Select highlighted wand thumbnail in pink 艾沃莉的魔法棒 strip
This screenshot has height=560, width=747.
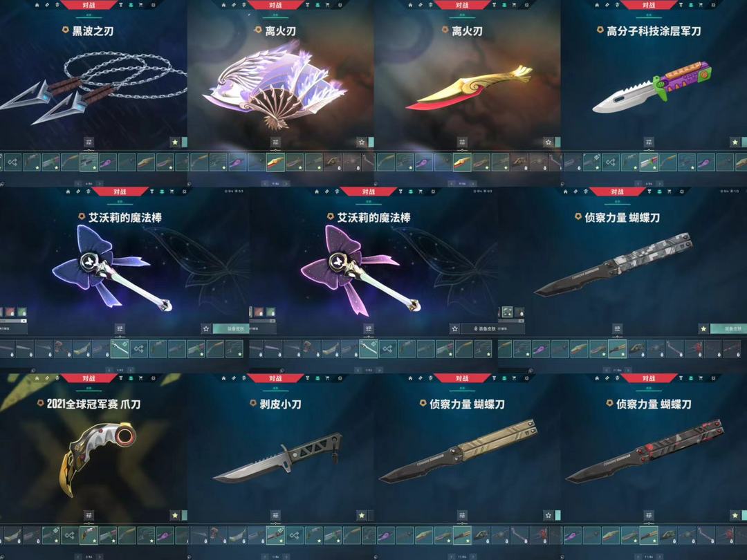pyautogui.click(x=368, y=348)
